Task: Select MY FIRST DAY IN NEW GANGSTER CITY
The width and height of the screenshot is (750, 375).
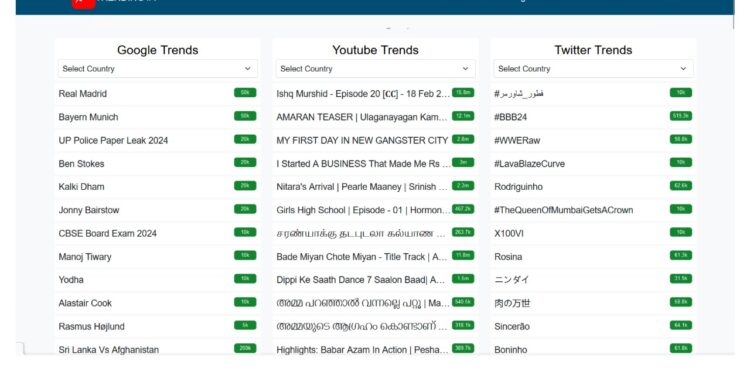Action: 362,141
